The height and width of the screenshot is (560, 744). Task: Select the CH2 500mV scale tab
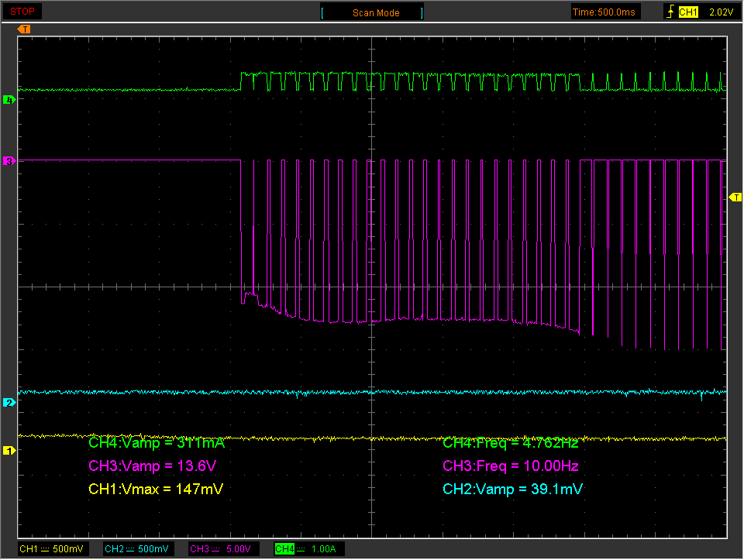click(136, 549)
